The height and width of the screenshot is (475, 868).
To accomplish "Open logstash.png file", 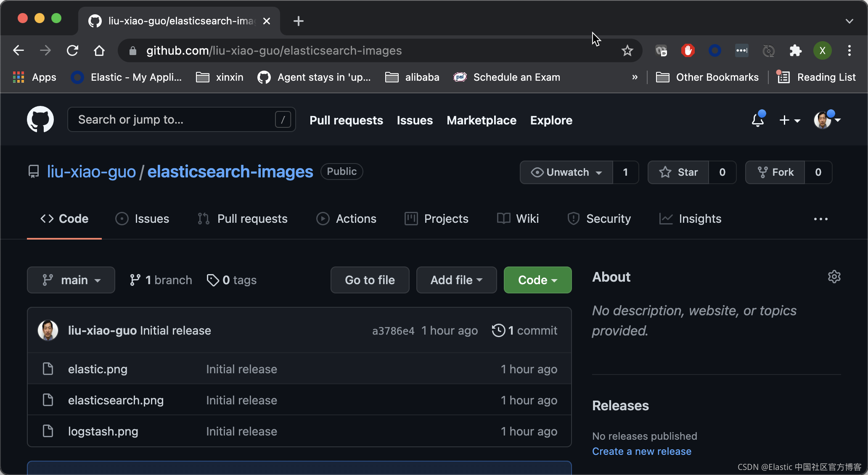I will click(x=103, y=431).
